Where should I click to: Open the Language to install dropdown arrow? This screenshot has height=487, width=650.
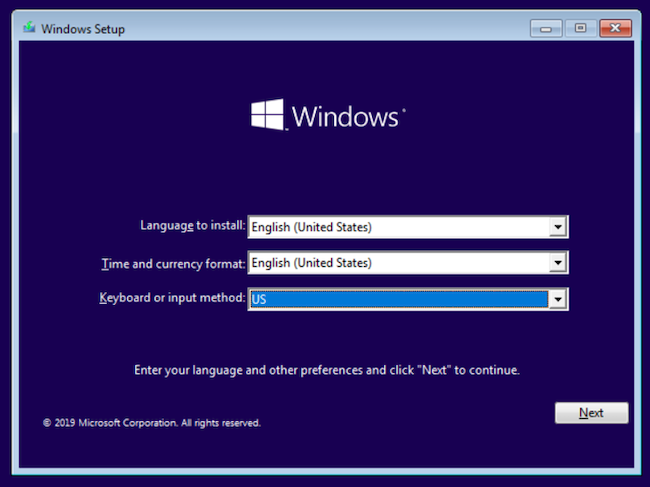[558, 227]
